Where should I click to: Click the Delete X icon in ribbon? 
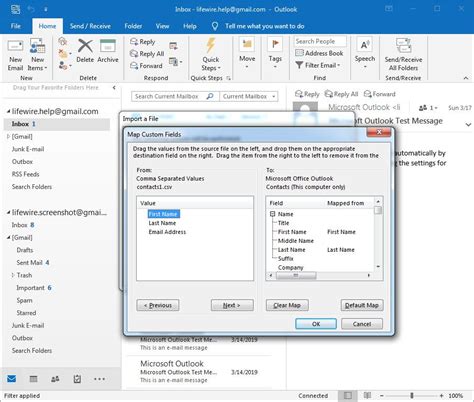pyautogui.click(x=85, y=46)
